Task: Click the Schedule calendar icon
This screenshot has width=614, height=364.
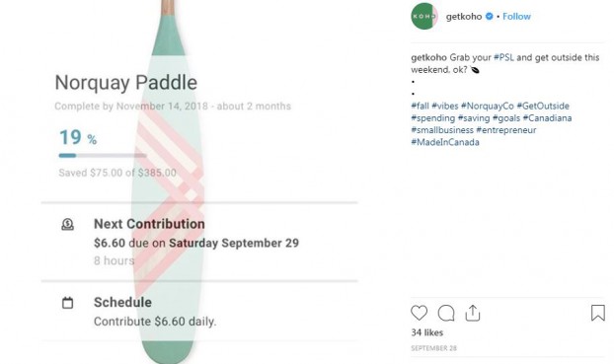Action: 67,303
